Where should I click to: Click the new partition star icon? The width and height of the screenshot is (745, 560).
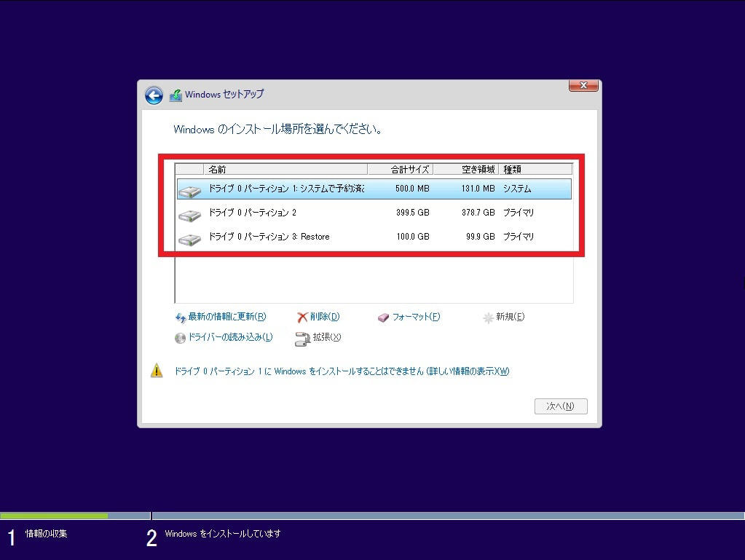[488, 318]
